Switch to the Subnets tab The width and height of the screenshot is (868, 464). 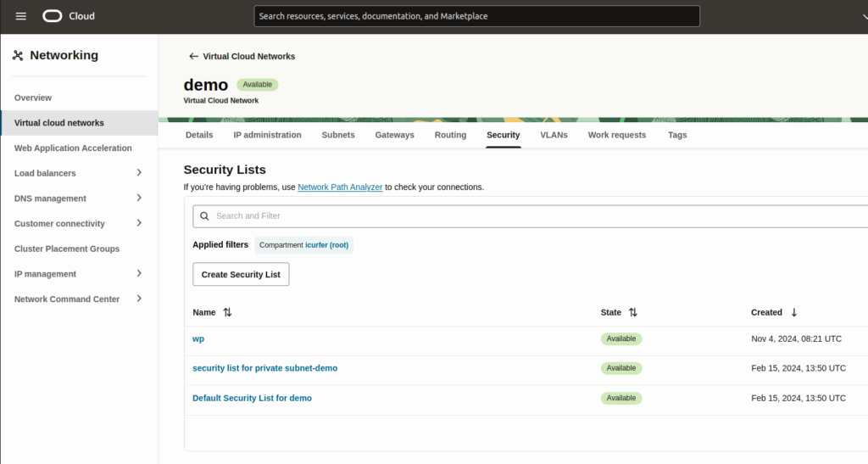coord(338,135)
